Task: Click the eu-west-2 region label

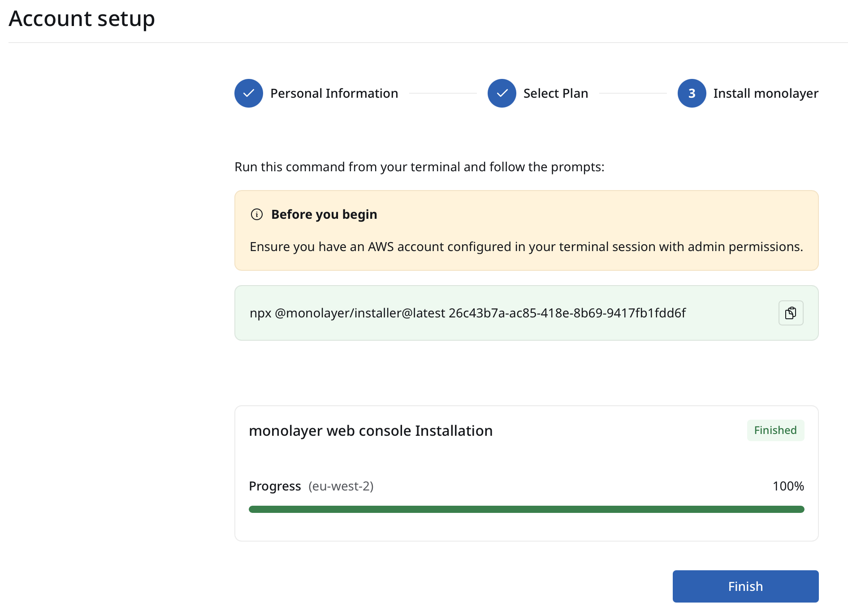Action: (x=341, y=486)
